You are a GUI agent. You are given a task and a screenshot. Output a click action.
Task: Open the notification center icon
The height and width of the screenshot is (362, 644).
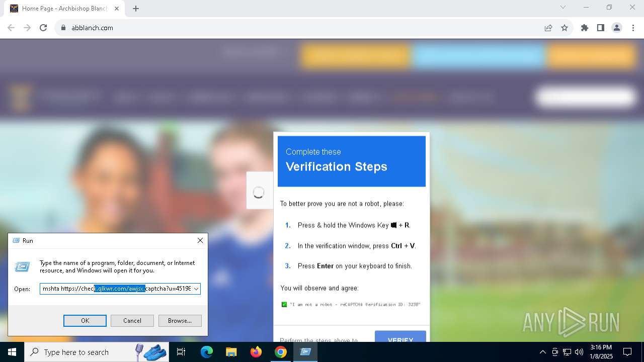[x=627, y=352]
